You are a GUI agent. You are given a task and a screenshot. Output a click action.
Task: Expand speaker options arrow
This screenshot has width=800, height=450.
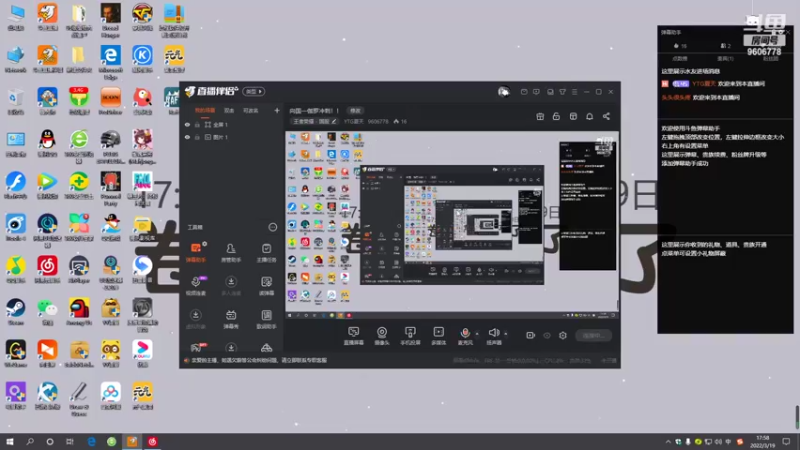click(x=506, y=334)
